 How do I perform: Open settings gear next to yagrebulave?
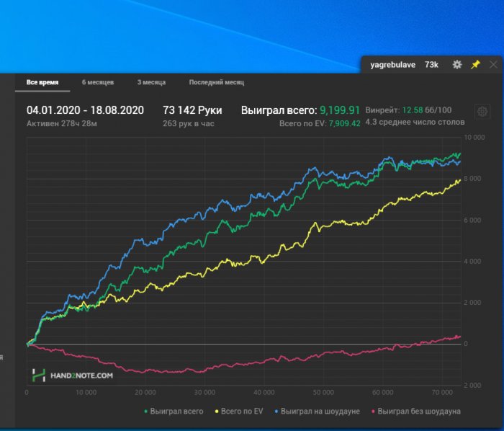[457, 65]
